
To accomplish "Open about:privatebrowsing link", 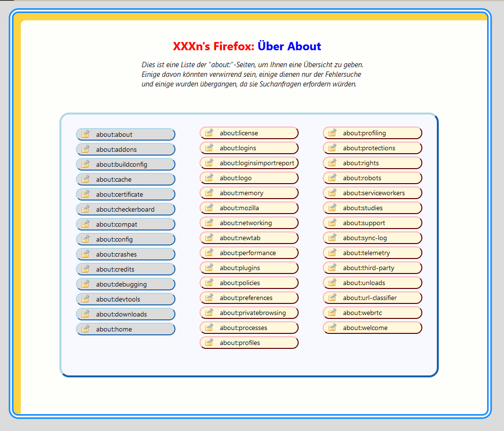I will 249,313.
